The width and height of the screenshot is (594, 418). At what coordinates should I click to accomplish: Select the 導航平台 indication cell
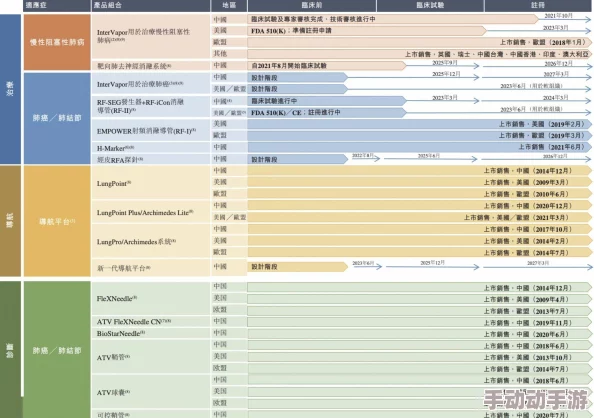pos(57,221)
